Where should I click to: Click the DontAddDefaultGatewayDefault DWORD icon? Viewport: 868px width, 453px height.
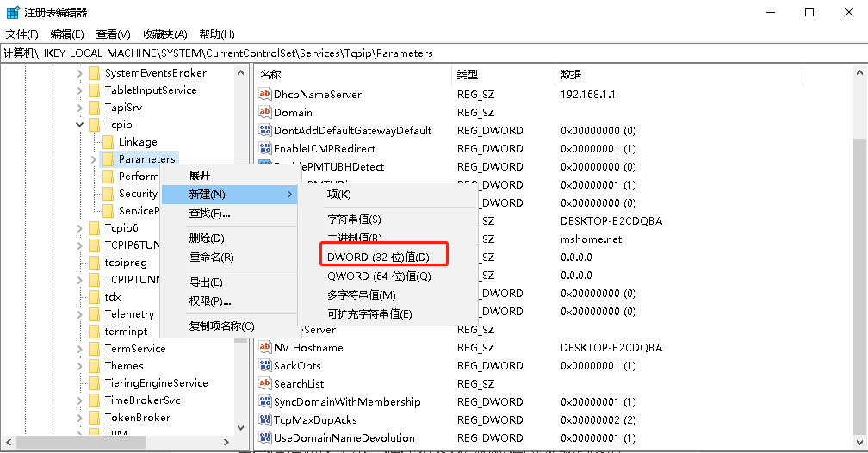265,131
